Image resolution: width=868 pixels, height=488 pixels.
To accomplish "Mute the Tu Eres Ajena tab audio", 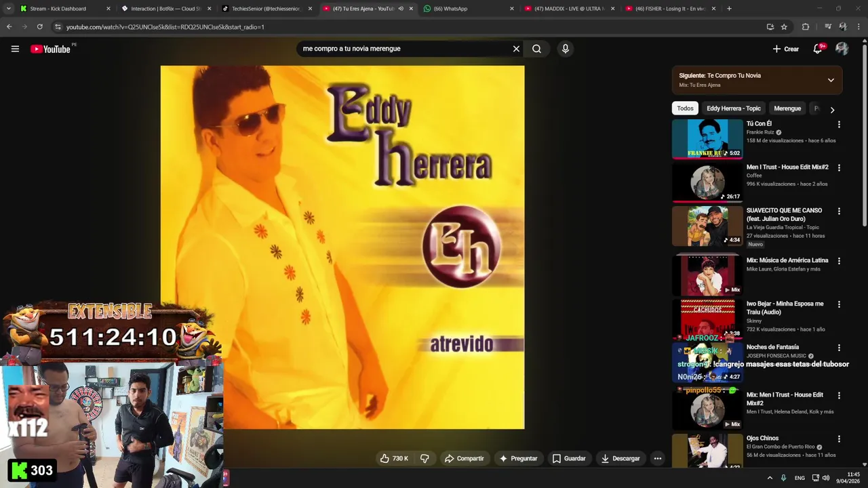I will point(401,9).
